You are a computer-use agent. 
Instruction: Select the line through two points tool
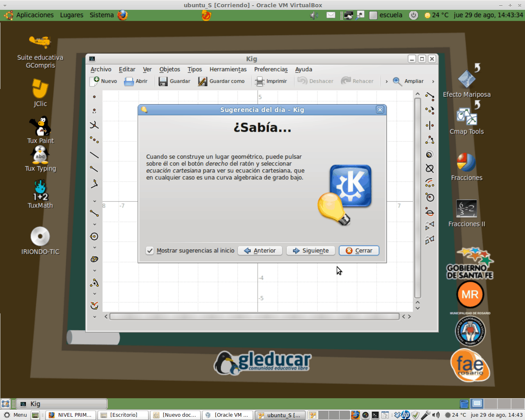click(94, 155)
